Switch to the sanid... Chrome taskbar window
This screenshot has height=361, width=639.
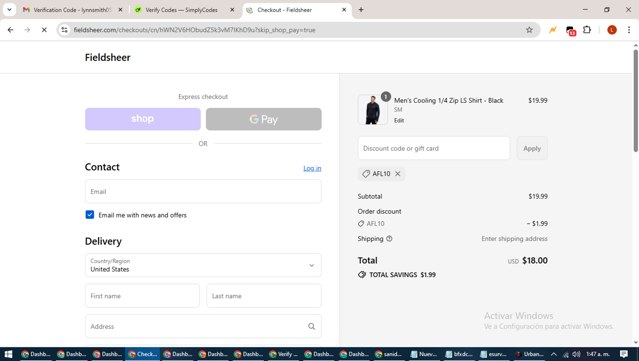[388, 354]
